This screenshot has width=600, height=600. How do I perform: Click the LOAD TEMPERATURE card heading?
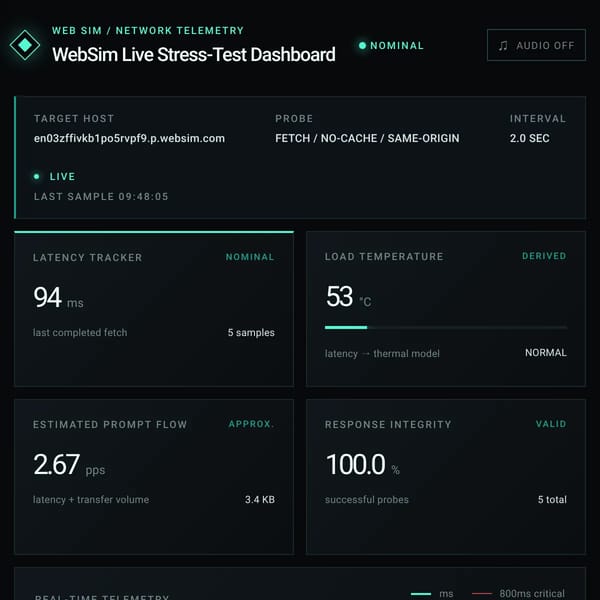point(384,257)
